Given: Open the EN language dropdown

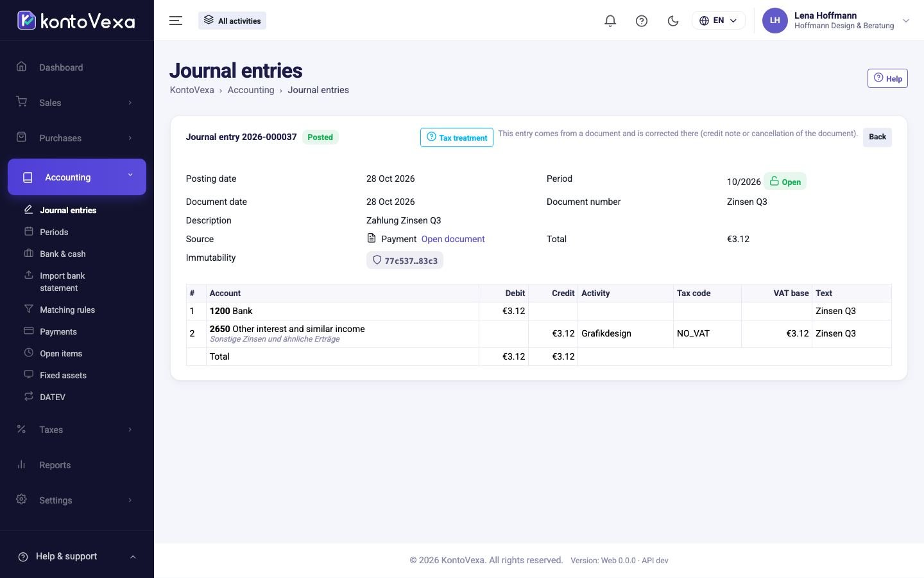Looking at the screenshot, I should [718, 21].
